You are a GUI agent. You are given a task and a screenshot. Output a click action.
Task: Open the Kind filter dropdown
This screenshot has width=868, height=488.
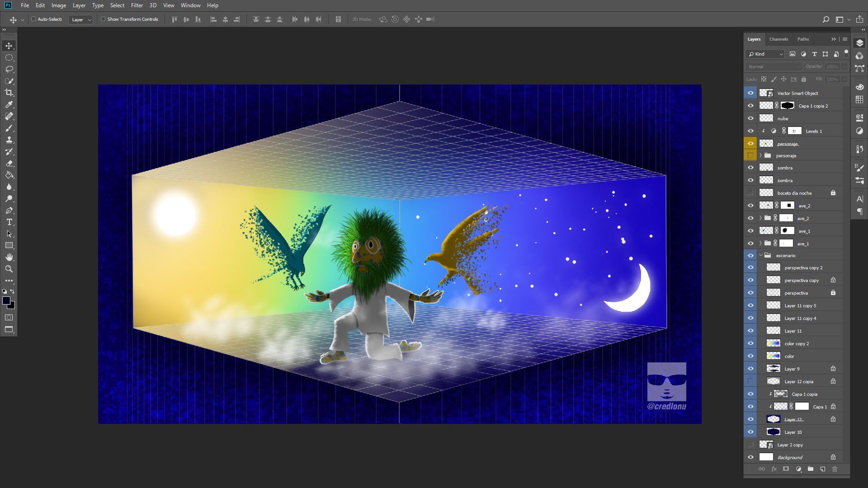[766, 54]
